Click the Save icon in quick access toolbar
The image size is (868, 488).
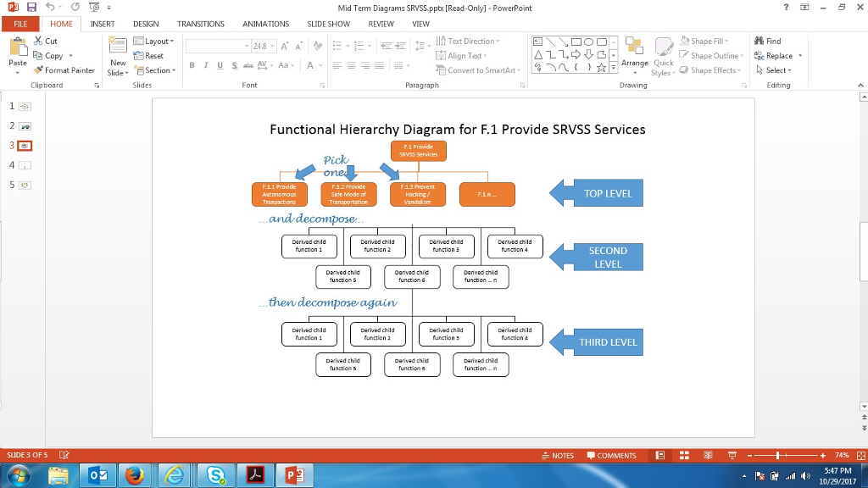pos(31,8)
